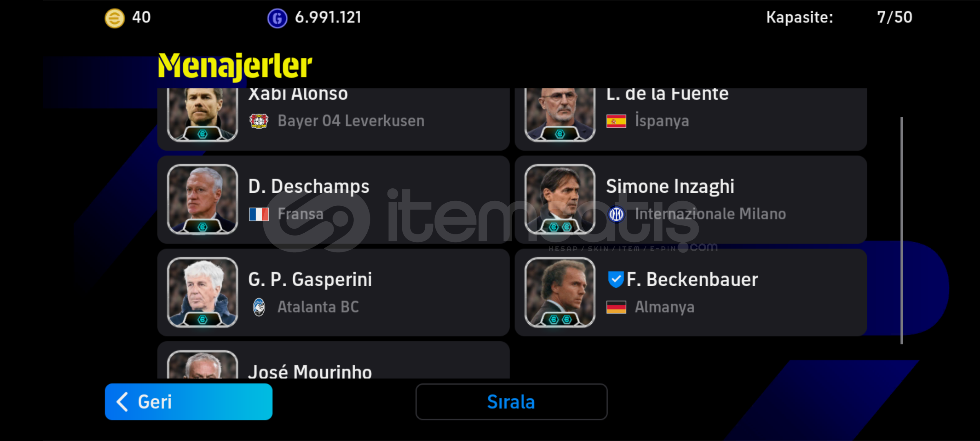Click the Kapasite 7/50 capacity indicator
The height and width of the screenshot is (441, 980).
tap(839, 17)
